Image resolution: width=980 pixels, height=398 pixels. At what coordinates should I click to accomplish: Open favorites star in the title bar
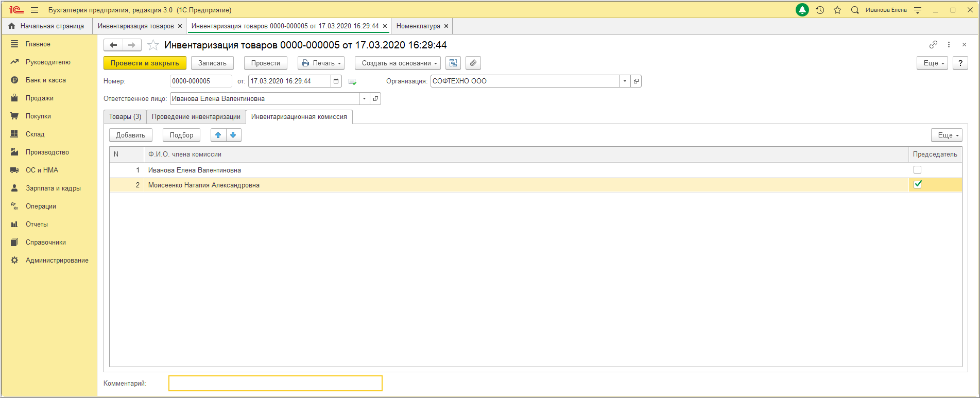837,10
